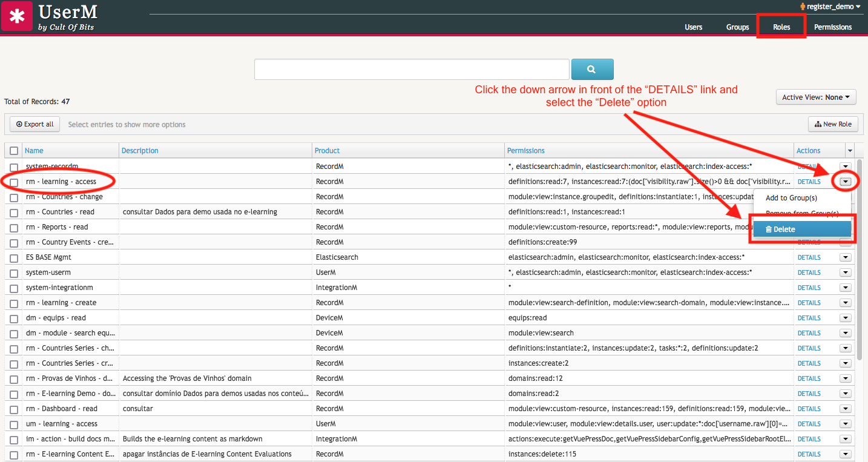Open actions arrow for um - learning - access
The width and height of the screenshot is (868, 462).
click(x=846, y=424)
